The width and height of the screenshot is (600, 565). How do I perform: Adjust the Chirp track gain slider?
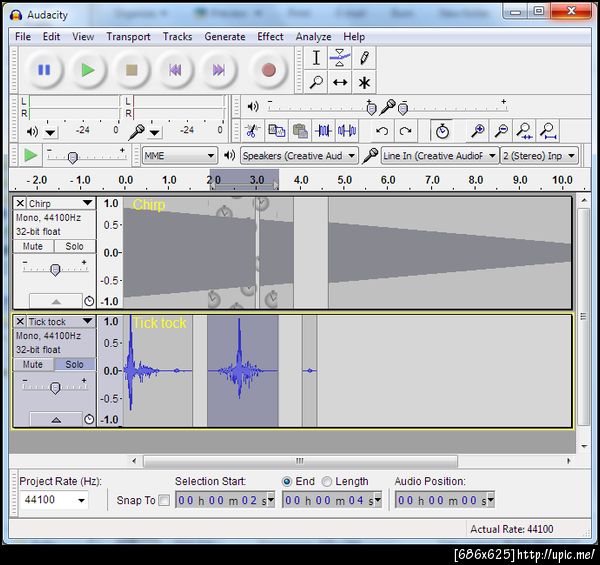coord(54,269)
